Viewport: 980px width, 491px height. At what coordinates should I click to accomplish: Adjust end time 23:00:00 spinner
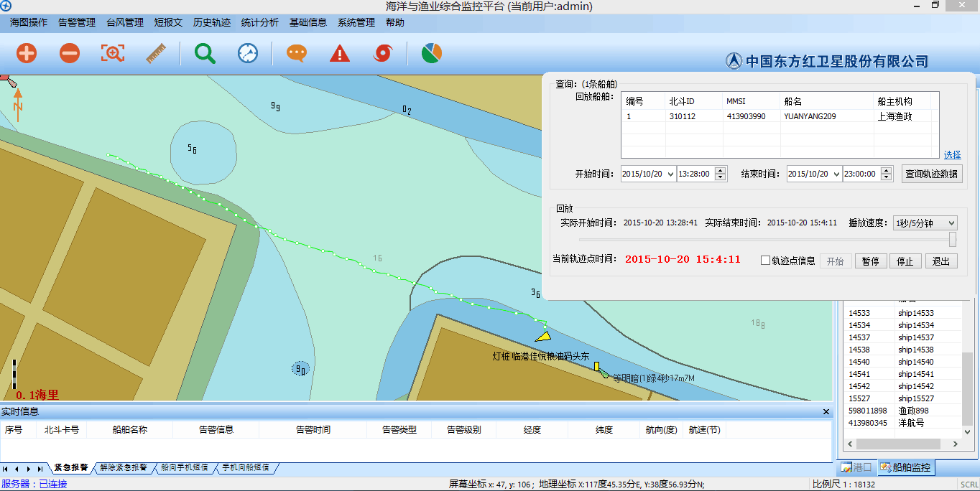(886, 174)
